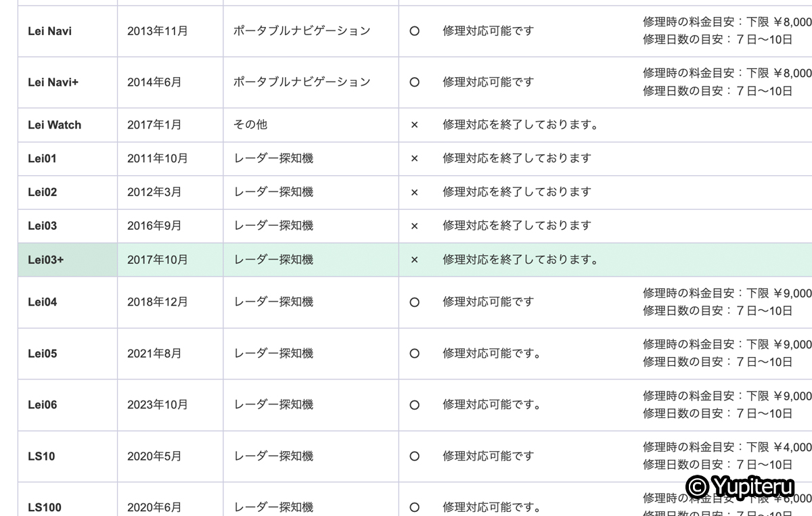
Task: Click the × icon in highlighted Lei03+ row
Action: click(x=415, y=260)
